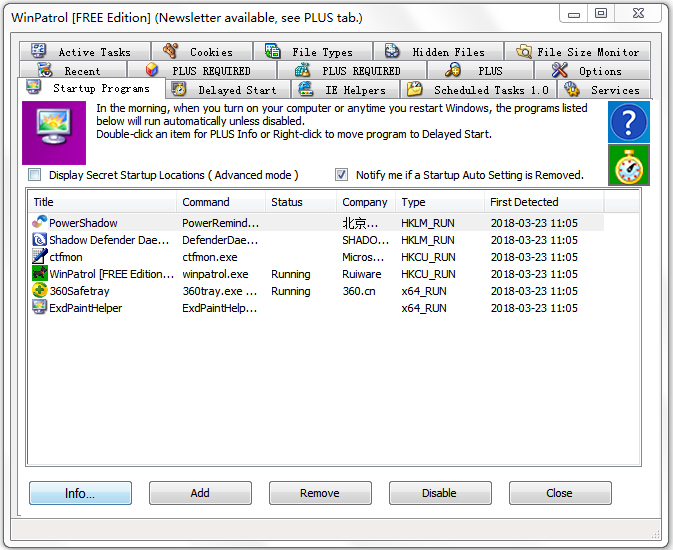Click the Delayed Start clock icon

point(179,89)
